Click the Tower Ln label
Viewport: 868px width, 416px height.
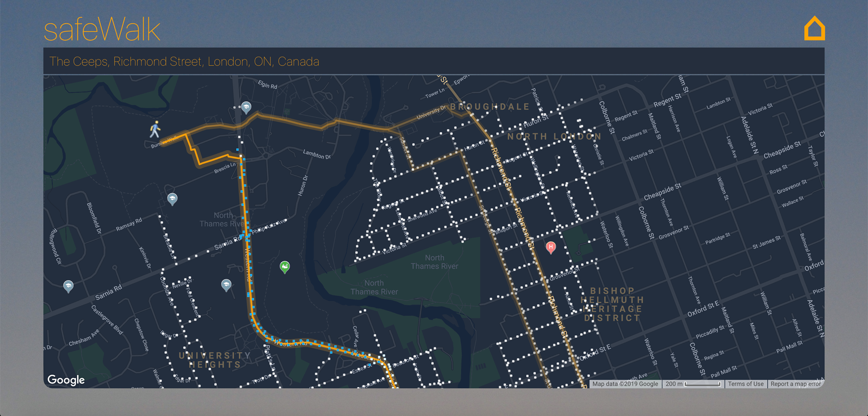point(435,93)
